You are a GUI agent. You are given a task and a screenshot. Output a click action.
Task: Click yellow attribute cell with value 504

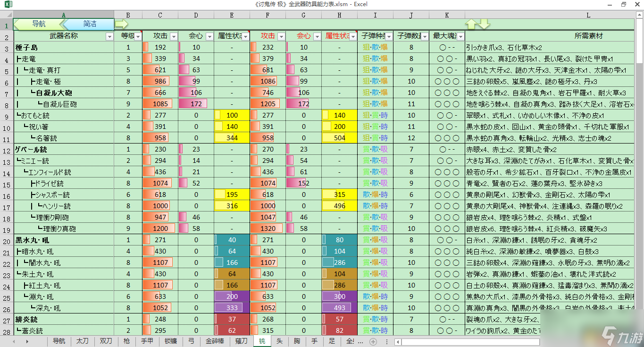click(339, 138)
